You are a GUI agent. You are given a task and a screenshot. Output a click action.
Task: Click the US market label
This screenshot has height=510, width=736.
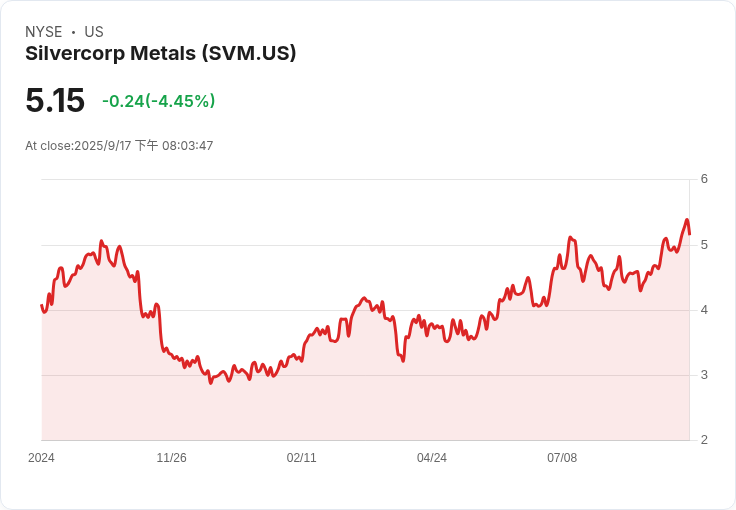pyautogui.click(x=94, y=32)
